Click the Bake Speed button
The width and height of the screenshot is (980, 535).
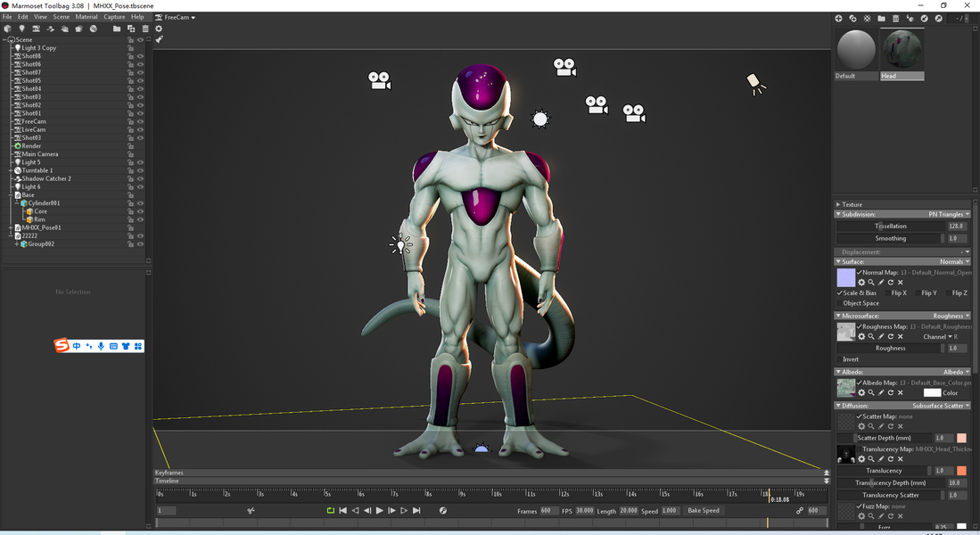[x=704, y=511]
